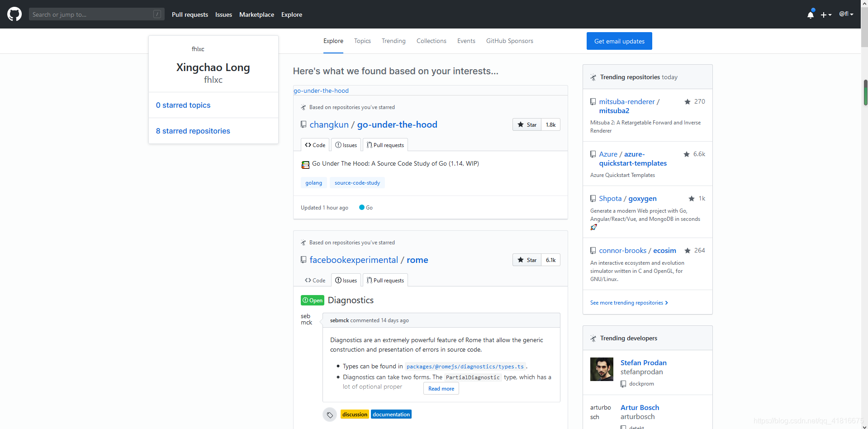Image resolution: width=868 pixels, height=429 pixels.
Task: Click star icon beside goxygen 1k
Action: 692,198
